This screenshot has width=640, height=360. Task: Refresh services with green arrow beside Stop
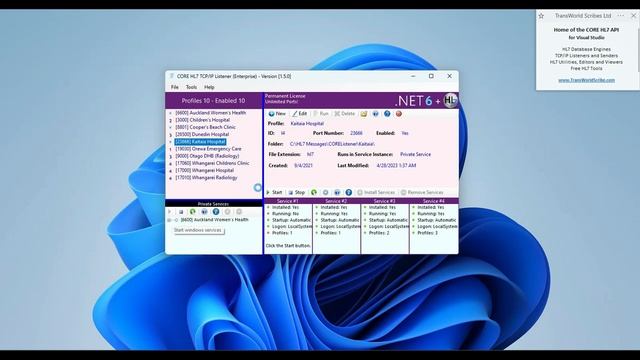tap(314, 192)
